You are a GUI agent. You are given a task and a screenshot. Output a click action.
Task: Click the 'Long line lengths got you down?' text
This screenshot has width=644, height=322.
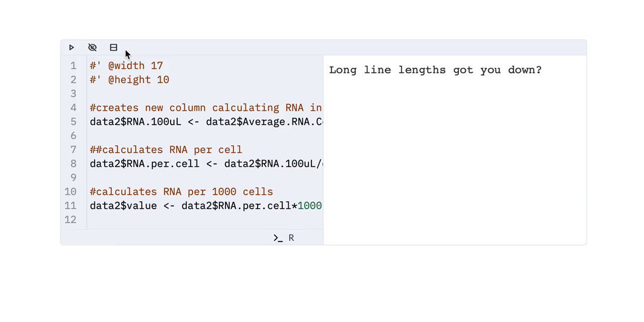[435, 70]
